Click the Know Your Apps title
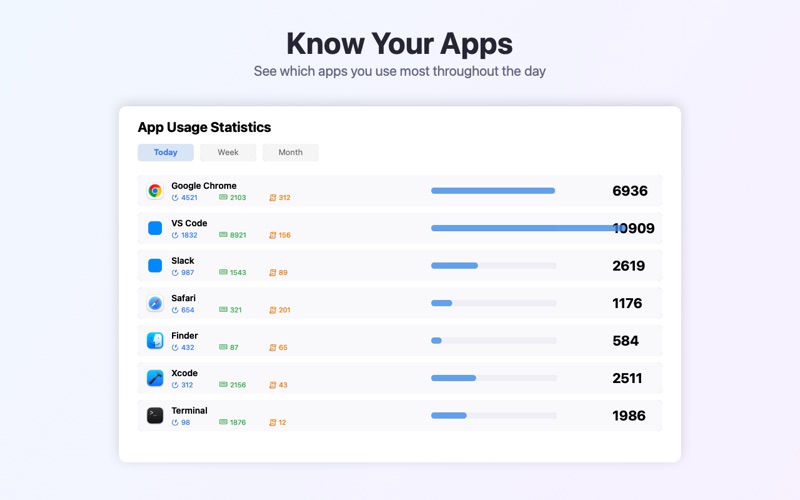The width and height of the screenshot is (800, 500). pos(399,43)
